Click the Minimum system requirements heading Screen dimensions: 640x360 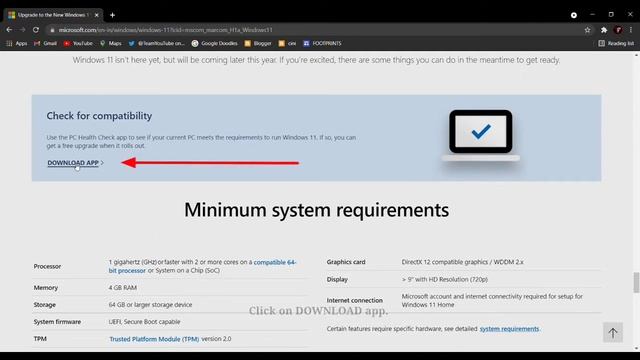pyautogui.click(x=316, y=210)
